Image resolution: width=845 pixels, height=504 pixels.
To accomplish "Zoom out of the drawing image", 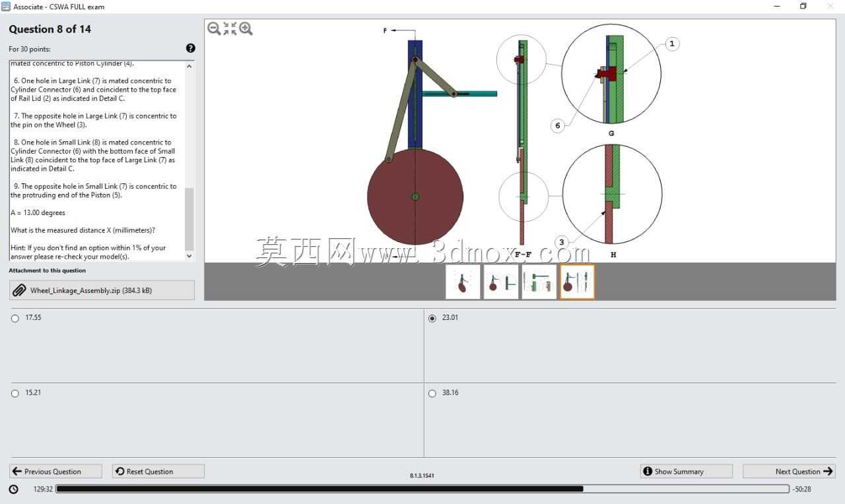I will (x=214, y=28).
